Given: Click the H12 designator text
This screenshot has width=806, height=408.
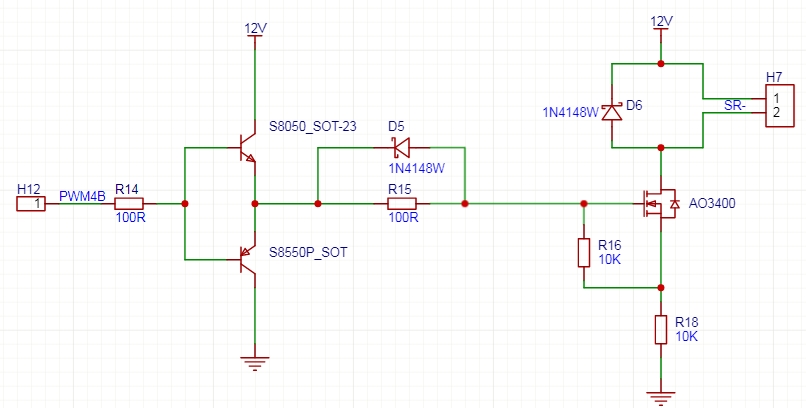Looking at the screenshot, I should coord(29,189).
